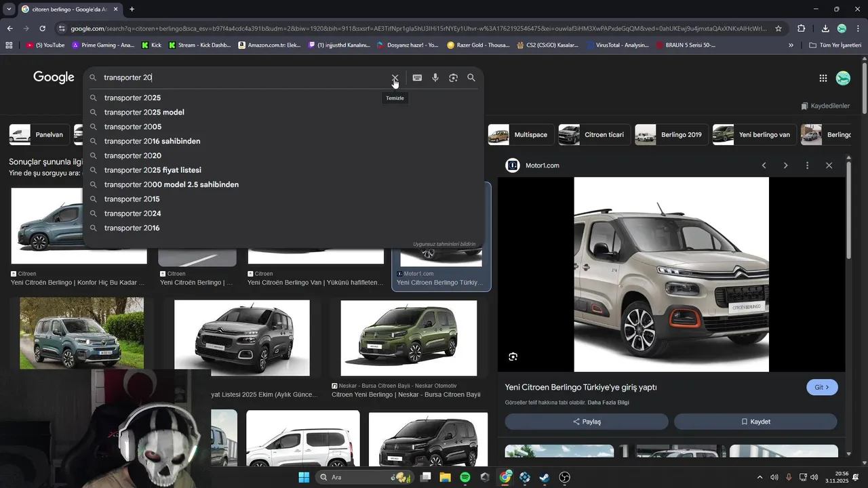The image size is (868, 488).
Task: Open the Google account avatar menu
Action: pyautogui.click(x=843, y=78)
